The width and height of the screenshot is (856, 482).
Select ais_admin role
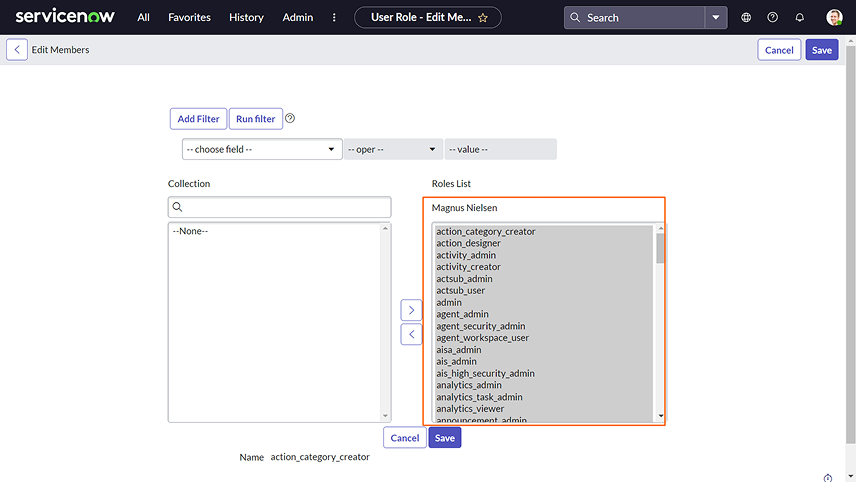coord(544,361)
